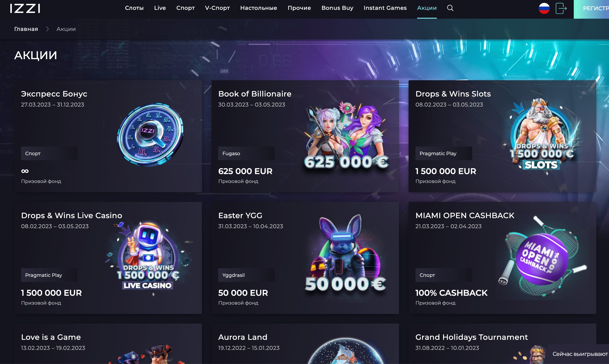
Task: Click the login door arrow icon
Action: pyautogui.click(x=561, y=8)
